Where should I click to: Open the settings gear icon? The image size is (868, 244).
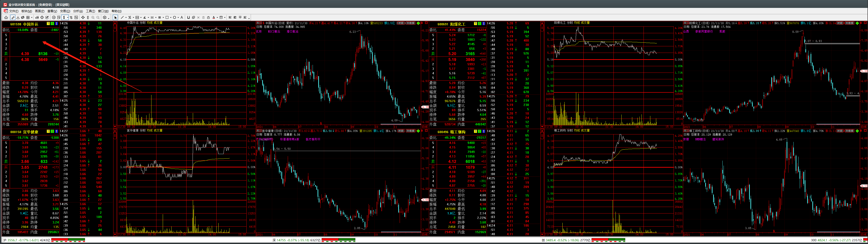pos(104,18)
